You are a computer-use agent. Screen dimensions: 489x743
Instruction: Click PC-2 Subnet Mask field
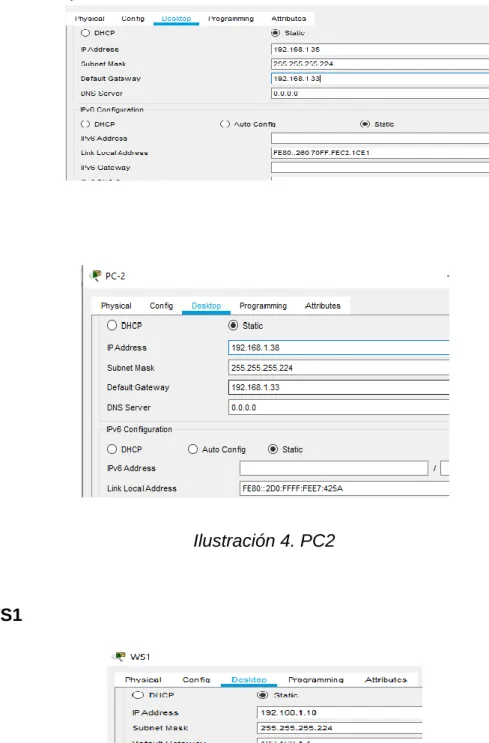click(338, 368)
